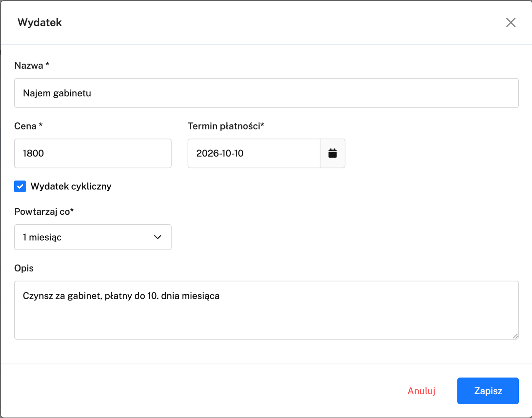Focus the Cena field showing 1800
532x418 pixels.
(x=93, y=153)
